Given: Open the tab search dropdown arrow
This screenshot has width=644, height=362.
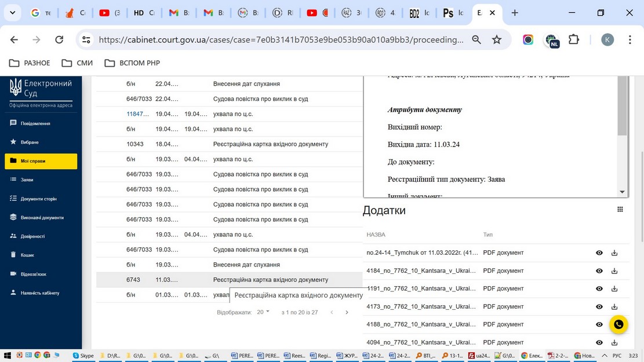Looking at the screenshot, I should 12,13.
